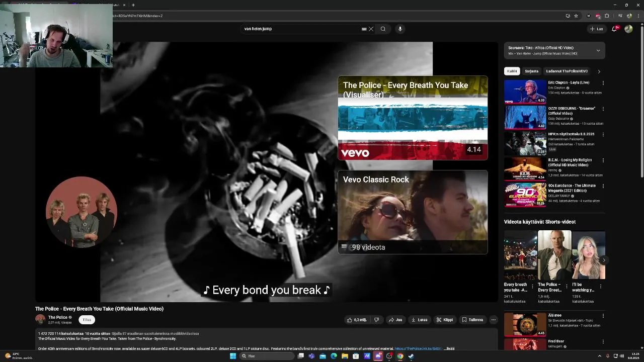Open options for Eric Clapton Layla video
The image size is (644, 362).
603,83
